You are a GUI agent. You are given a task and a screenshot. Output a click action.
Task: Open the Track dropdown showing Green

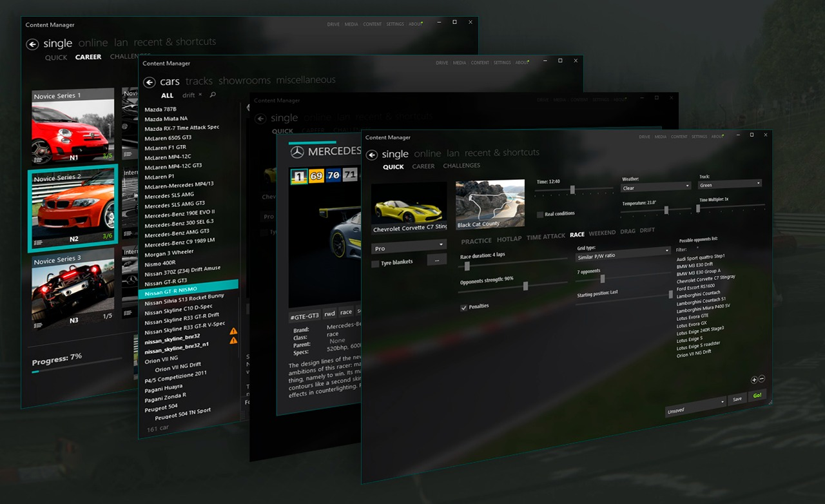pyautogui.click(x=730, y=184)
